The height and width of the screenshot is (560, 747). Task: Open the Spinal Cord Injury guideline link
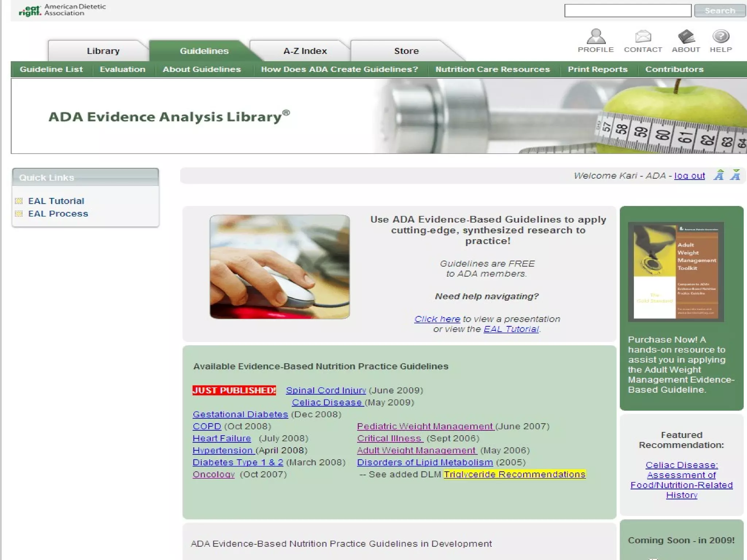(x=326, y=390)
